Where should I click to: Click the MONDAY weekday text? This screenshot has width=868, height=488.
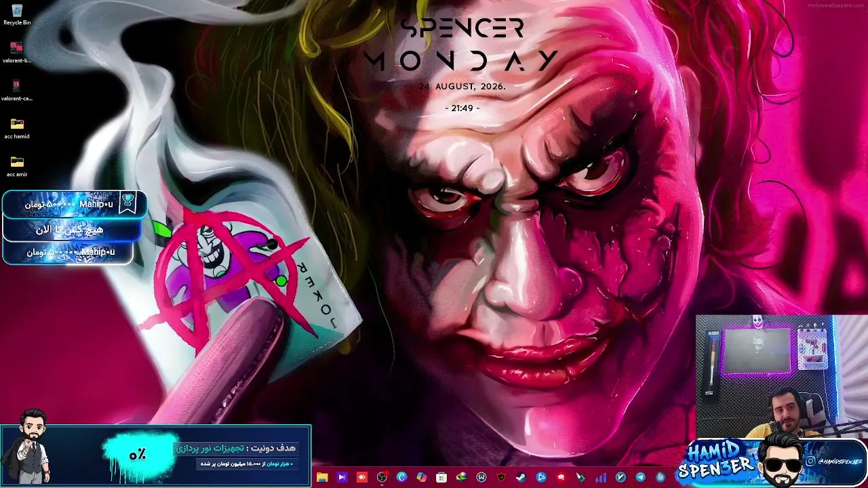tap(460, 61)
